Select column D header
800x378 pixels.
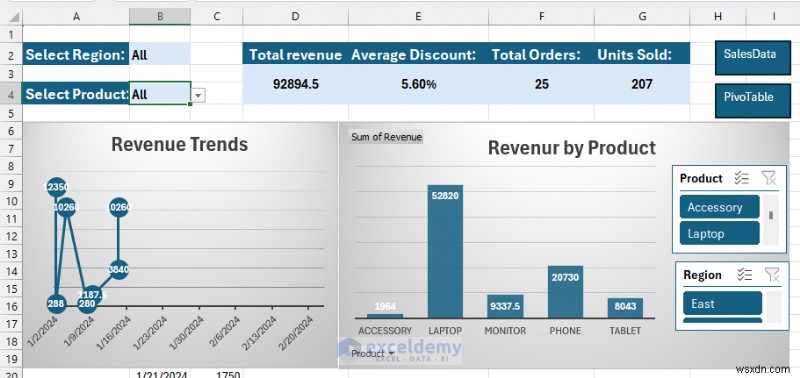tap(295, 17)
